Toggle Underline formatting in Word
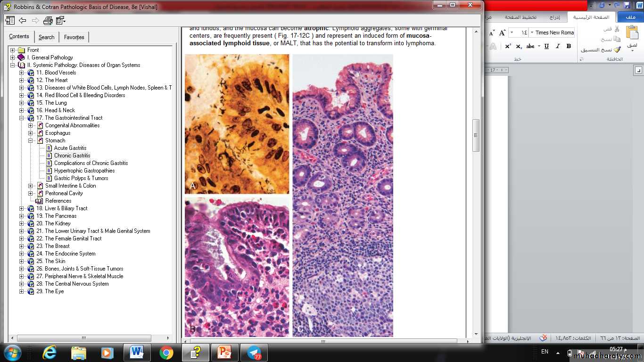The image size is (644, 362). coord(546,46)
